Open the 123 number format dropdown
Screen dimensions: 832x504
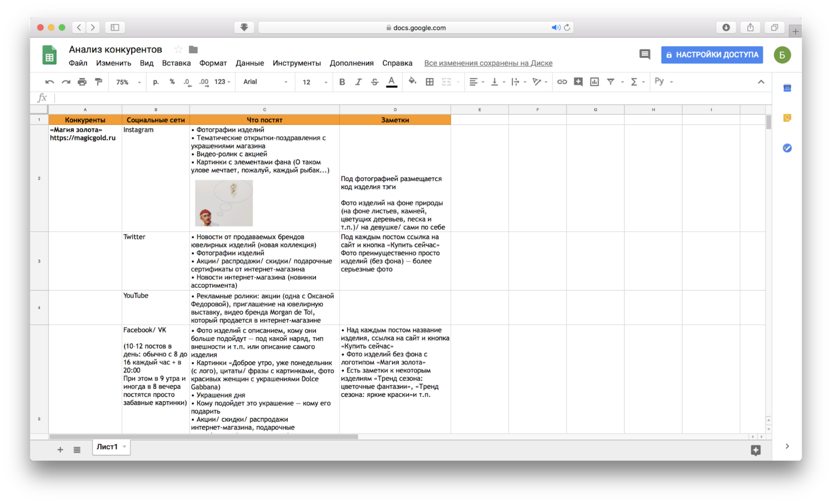[x=222, y=82]
